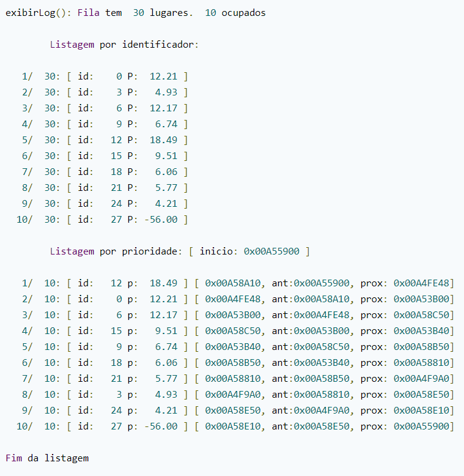Select the value -56.00 in the identifier list
464x476 pixels.
(161, 220)
